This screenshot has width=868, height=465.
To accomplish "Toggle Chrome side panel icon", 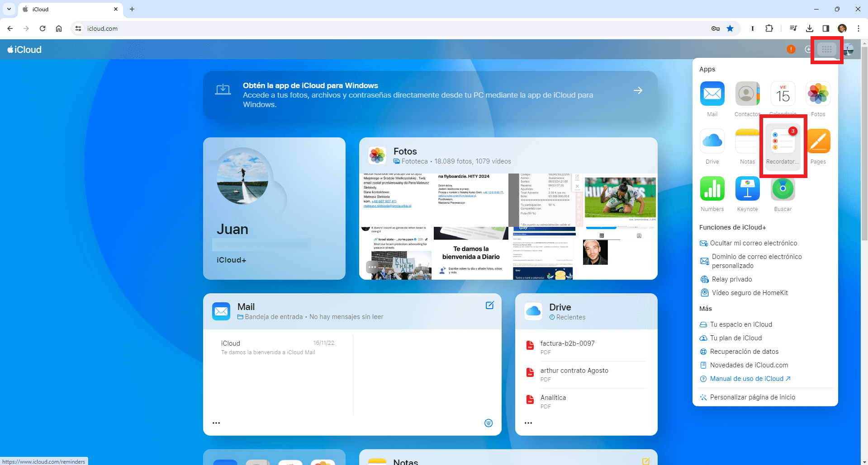I will (826, 28).
